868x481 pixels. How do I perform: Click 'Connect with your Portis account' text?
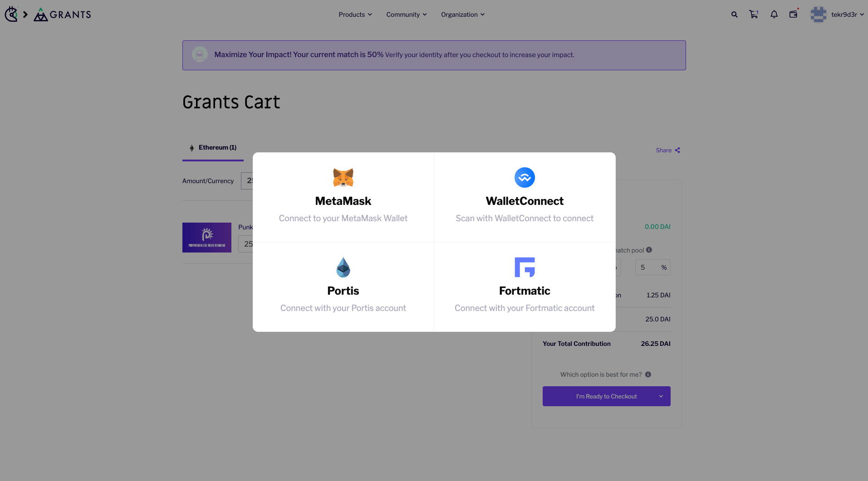[x=343, y=308]
